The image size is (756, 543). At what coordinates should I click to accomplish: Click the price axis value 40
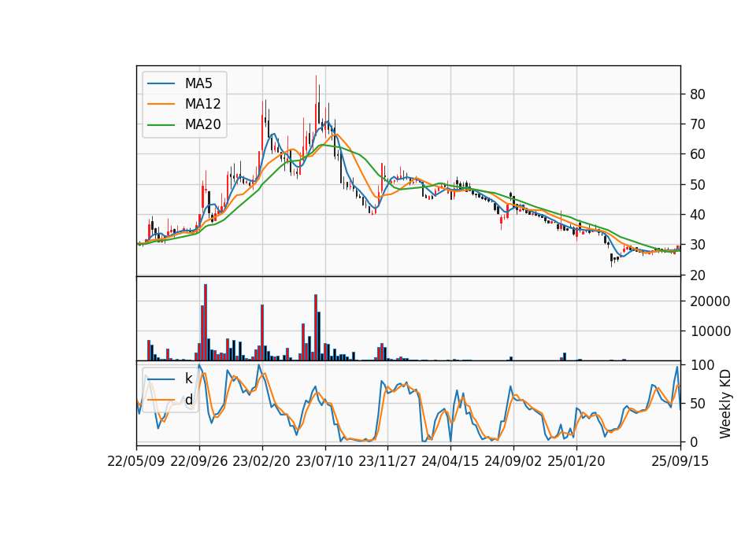(x=697, y=215)
